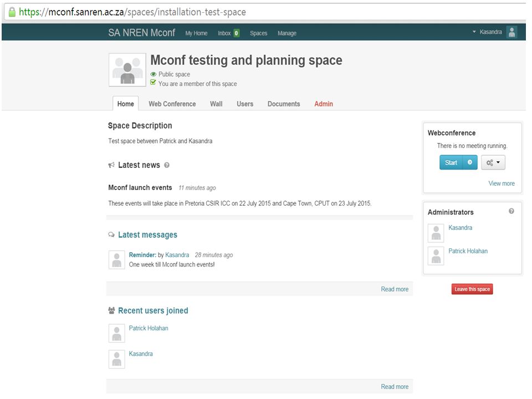Screen dimensions: 532x399
Task: Click the browser address bar URL
Action: coord(132,12)
